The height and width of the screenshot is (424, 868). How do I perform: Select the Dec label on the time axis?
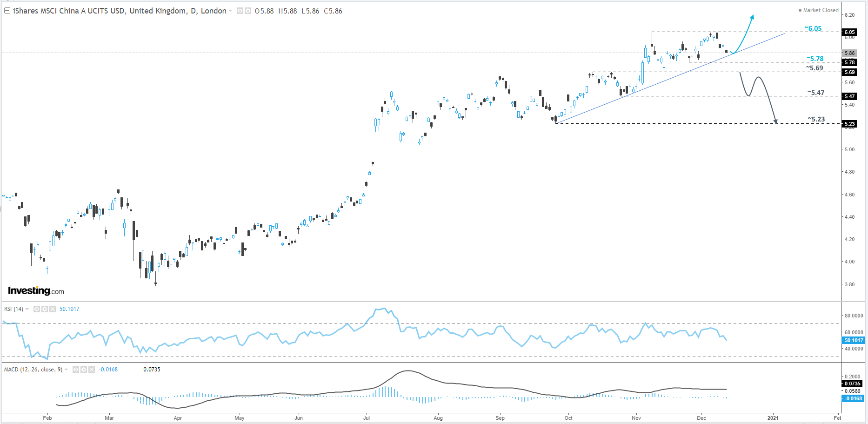[x=702, y=418]
